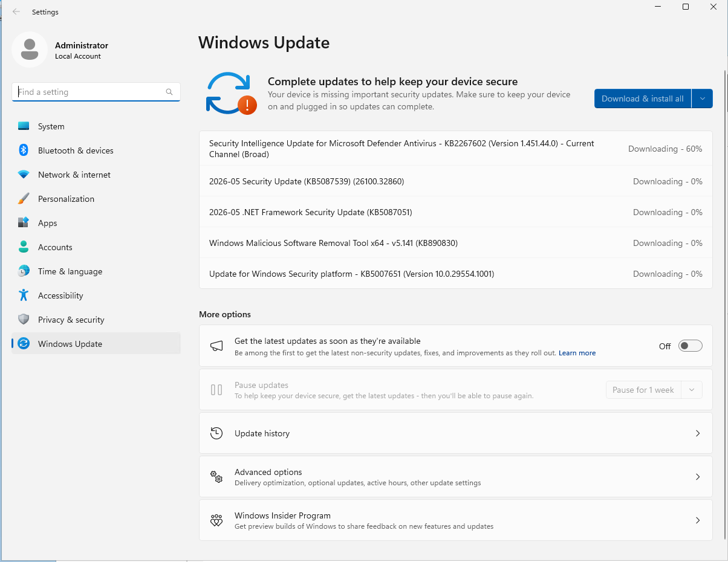This screenshot has width=728, height=562.
Task: Select Personalization in sidebar
Action: tap(96, 199)
